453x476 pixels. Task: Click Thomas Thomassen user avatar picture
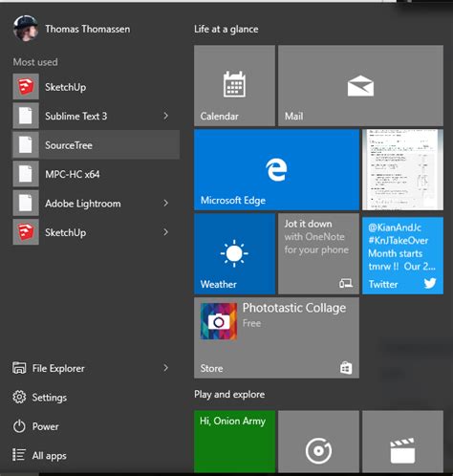(x=26, y=29)
